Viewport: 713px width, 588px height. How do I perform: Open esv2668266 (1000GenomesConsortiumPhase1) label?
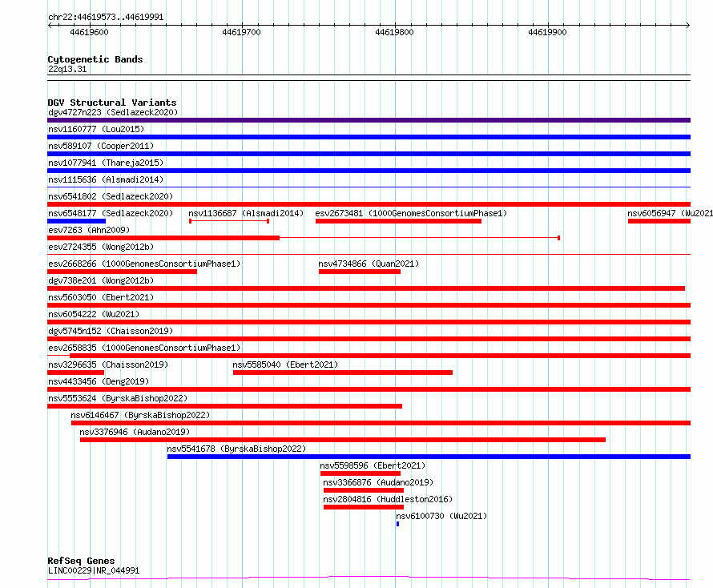[144, 264]
